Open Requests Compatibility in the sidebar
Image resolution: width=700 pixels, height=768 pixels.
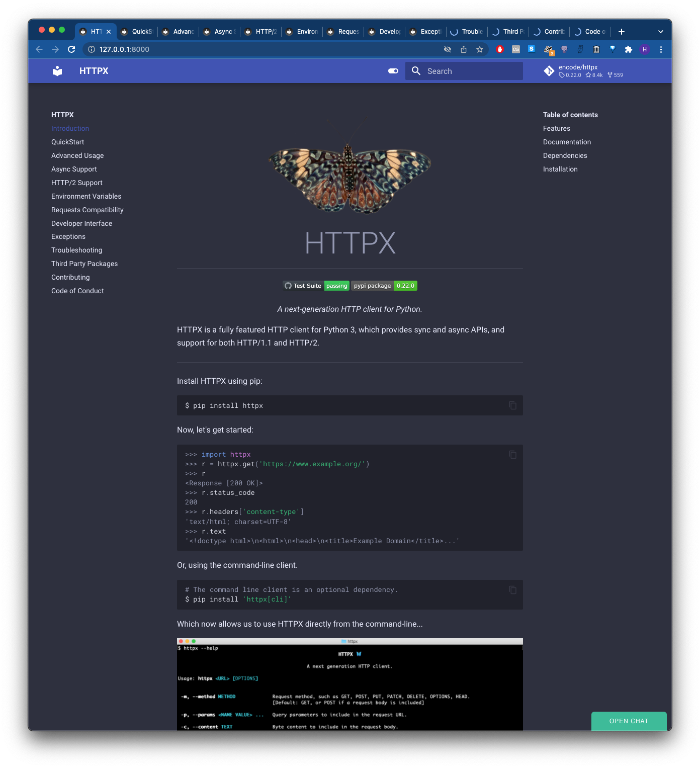(87, 210)
